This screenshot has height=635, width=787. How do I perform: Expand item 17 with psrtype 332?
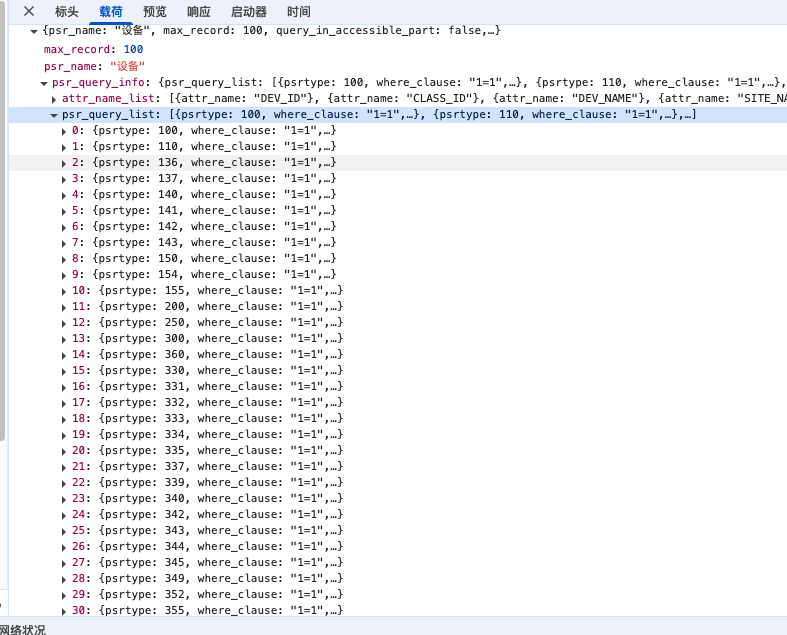(64, 404)
